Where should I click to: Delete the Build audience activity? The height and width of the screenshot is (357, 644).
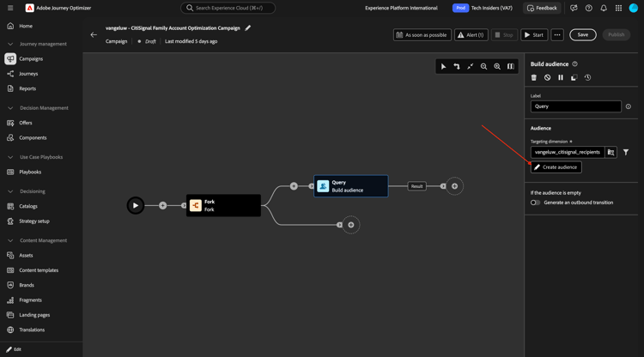(x=534, y=77)
